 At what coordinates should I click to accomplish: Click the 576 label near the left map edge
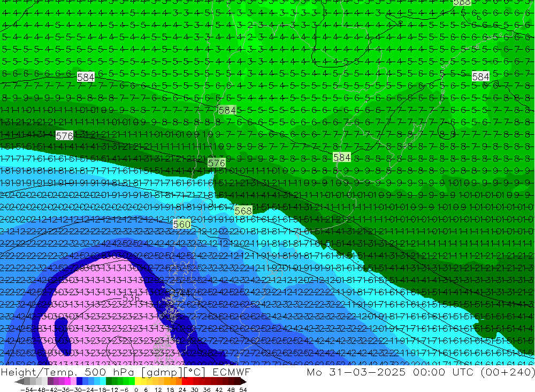pos(65,136)
